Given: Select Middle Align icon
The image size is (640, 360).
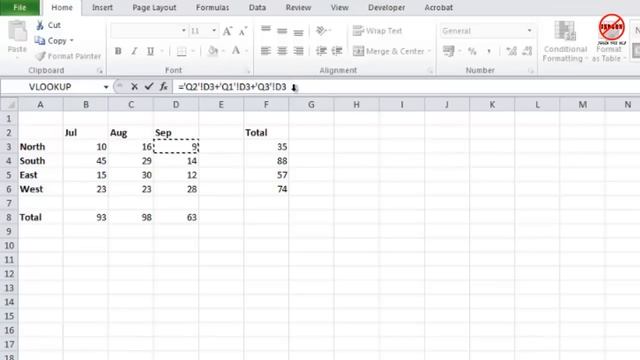Looking at the screenshot, I should pos(282,31).
